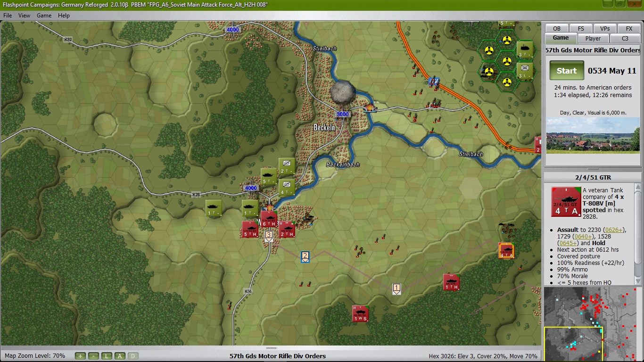This screenshot has width=644, height=362.
Task: Select green tank unit 3 T near nuclear hexes
Action: click(525, 49)
